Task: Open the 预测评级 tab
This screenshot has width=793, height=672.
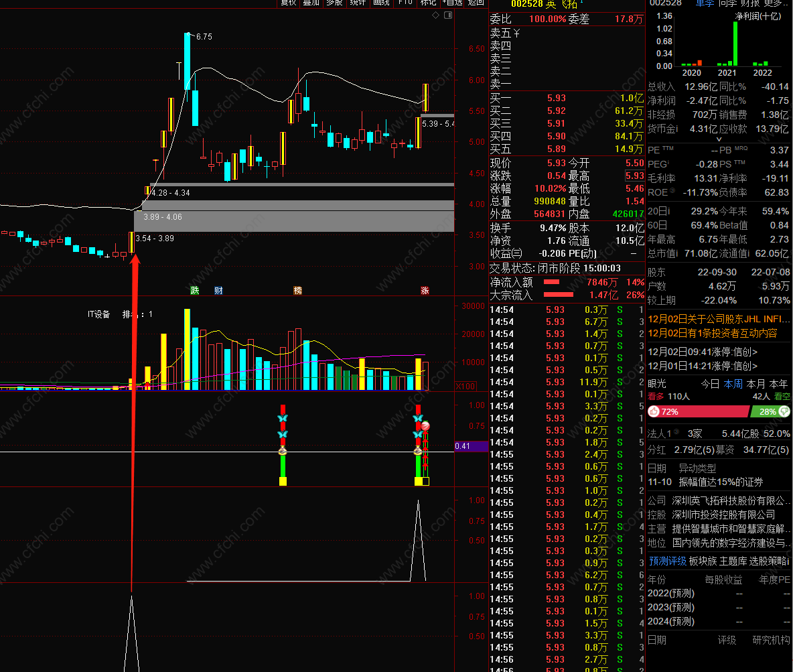Action: click(668, 561)
